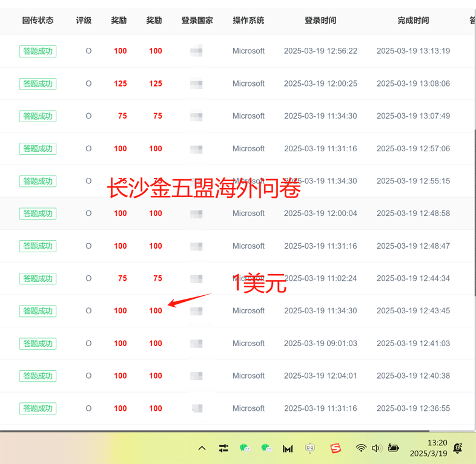Click country flag in 13:08:06 row
Screen dimensions: 476x464
pyautogui.click(x=196, y=83)
